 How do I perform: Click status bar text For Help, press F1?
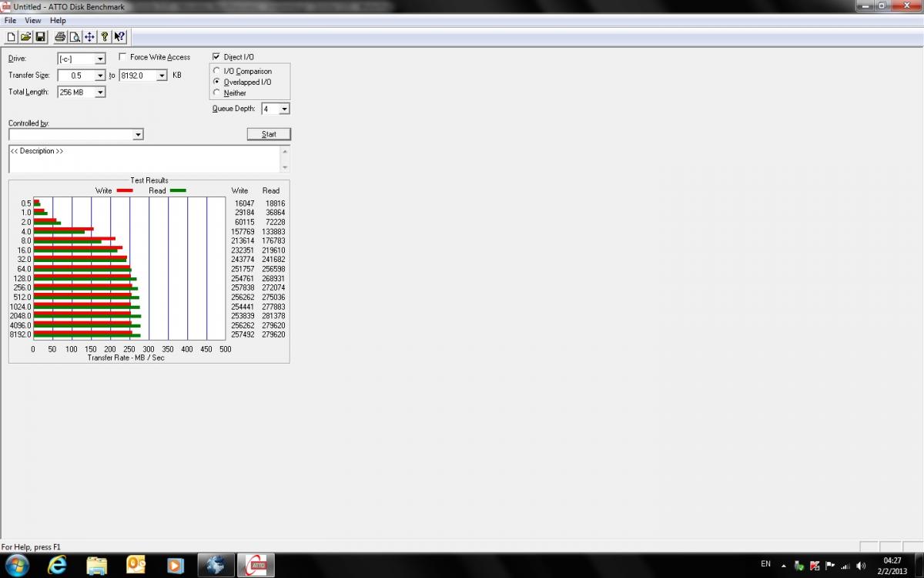(31, 546)
